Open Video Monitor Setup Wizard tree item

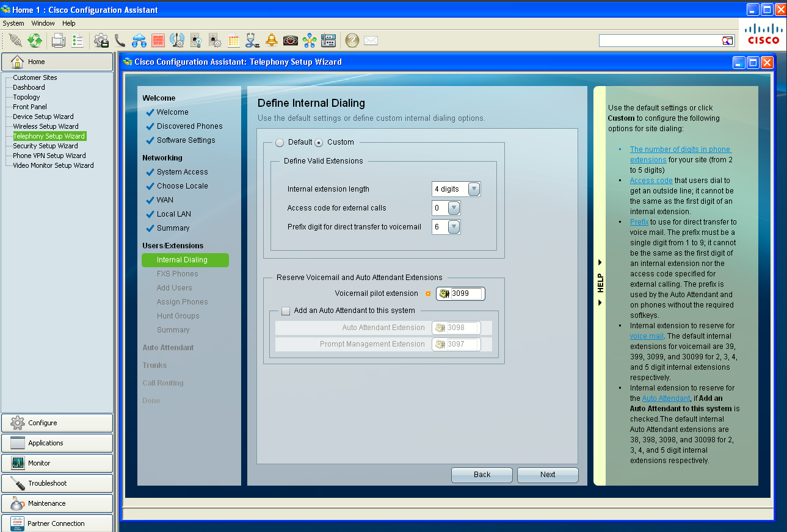(53, 165)
